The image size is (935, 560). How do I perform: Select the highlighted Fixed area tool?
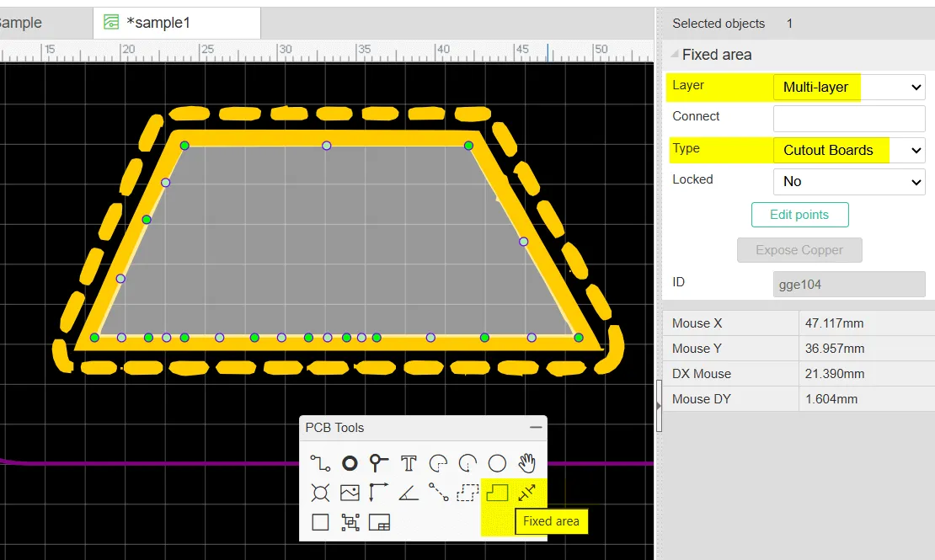497,493
